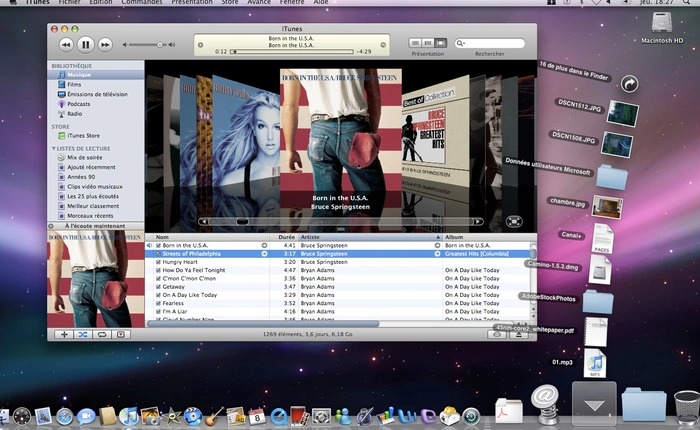Collapse the LISTES DE LECTURE section
Screen dimensions: 700x430
55,148
